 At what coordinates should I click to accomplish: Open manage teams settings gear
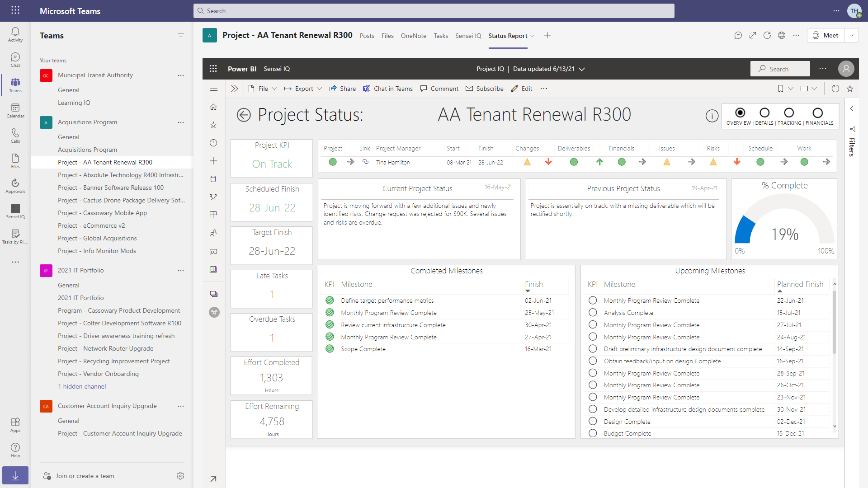180,476
